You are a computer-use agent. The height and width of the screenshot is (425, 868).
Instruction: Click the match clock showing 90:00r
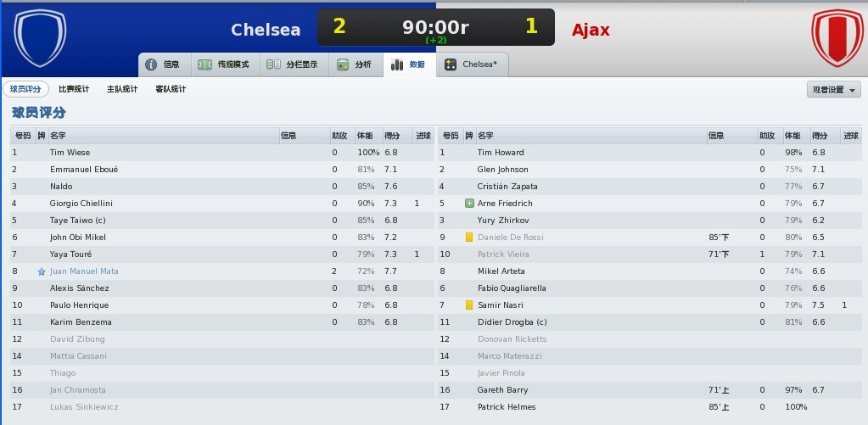click(435, 27)
